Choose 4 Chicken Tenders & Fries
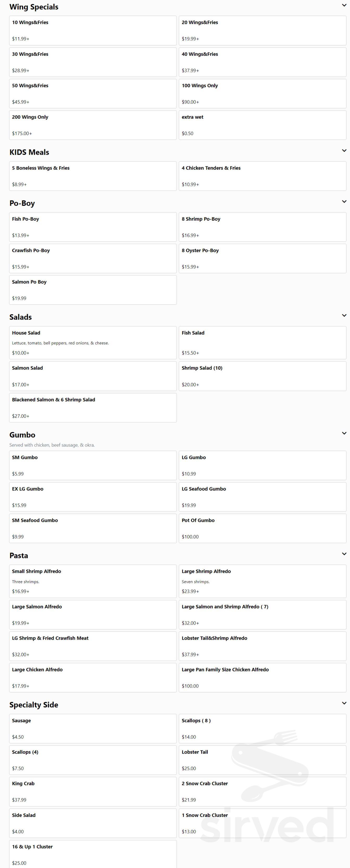The height and width of the screenshot is (868, 350). [x=262, y=176]
